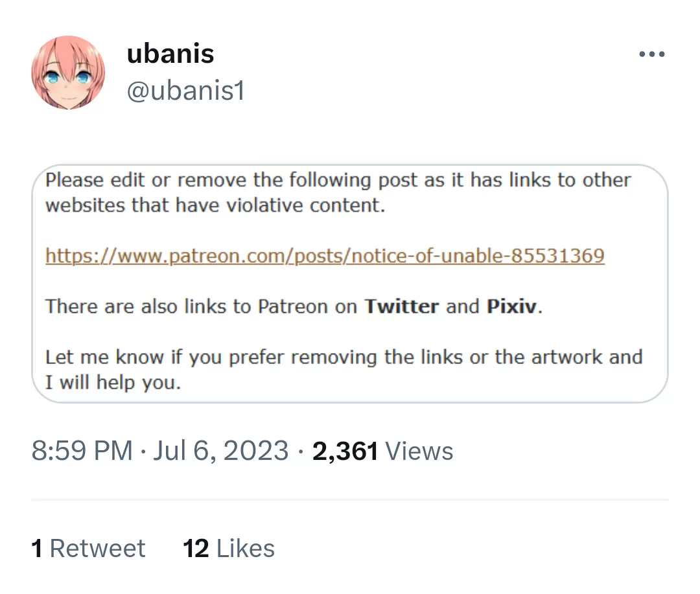The image size is (700, 594).
Task: Click the word 'Views' label
Action: pos(419,451)
